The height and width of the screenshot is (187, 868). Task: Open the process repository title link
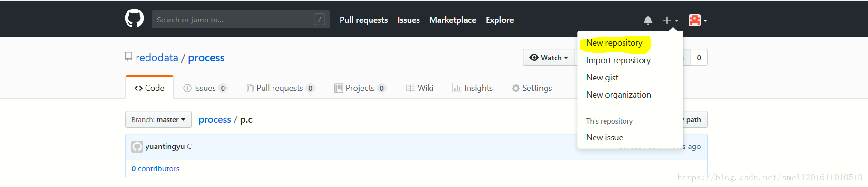point(206,58)
